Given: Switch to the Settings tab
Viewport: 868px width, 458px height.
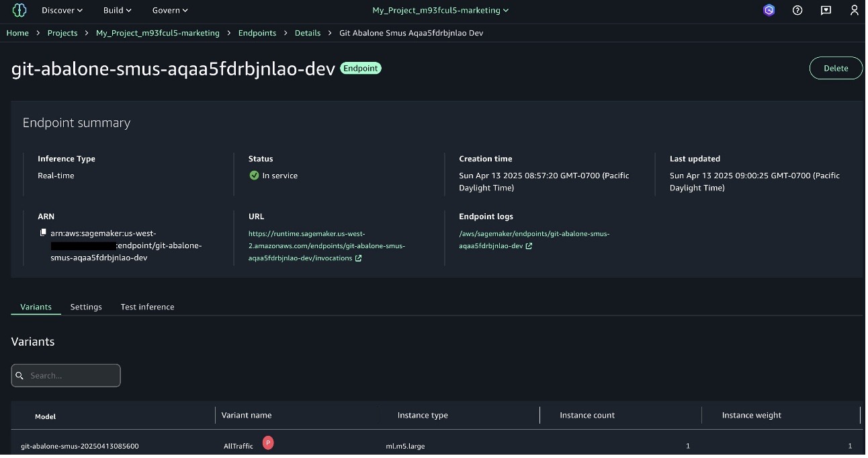Looking at the screenshot, I should (x=86, y=307).
